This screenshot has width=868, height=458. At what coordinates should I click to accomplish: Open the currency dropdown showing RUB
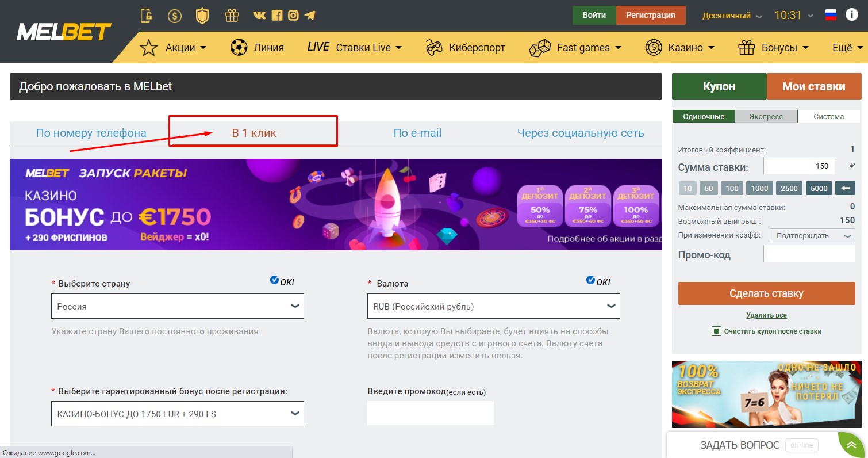coord(494,306)
